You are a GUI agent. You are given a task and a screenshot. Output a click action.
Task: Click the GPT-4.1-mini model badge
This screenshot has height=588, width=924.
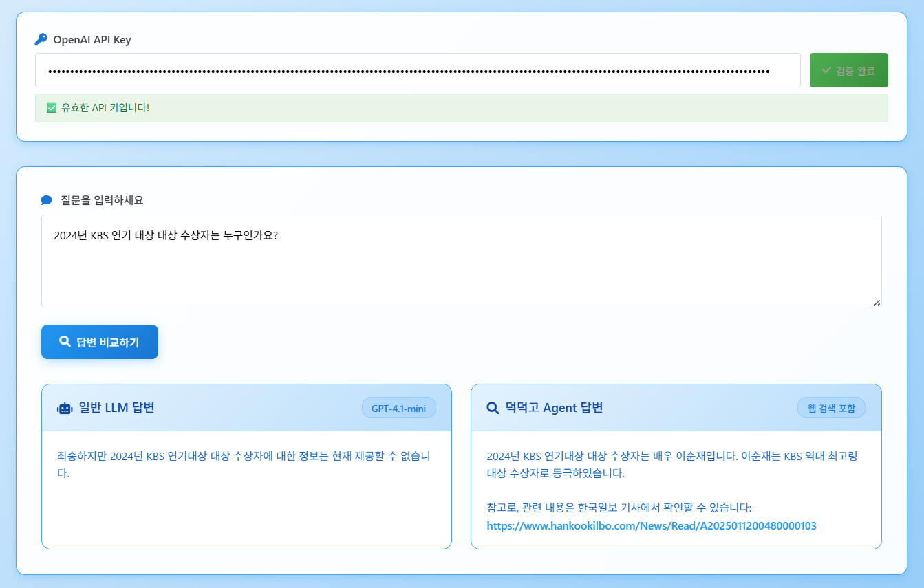(398, 408)
